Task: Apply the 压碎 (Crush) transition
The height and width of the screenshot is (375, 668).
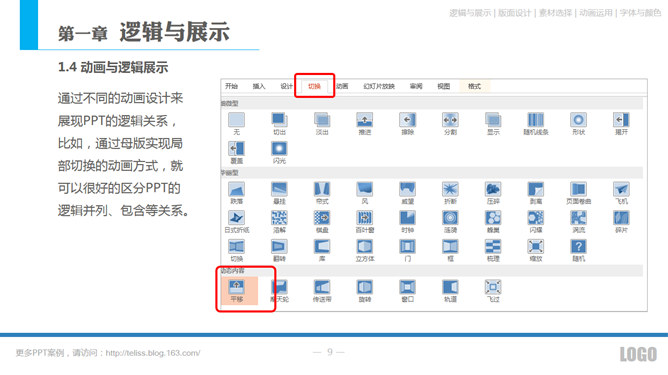Action: (493, 193)
